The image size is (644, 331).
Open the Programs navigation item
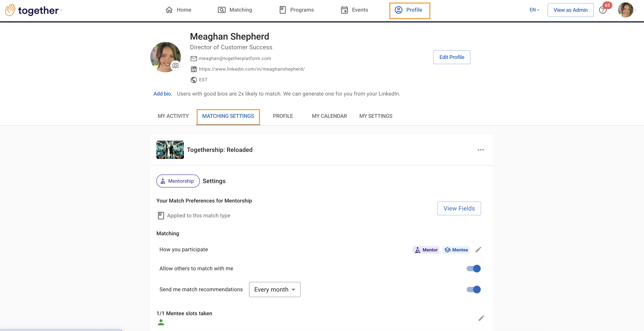click(x=296, y=10)
